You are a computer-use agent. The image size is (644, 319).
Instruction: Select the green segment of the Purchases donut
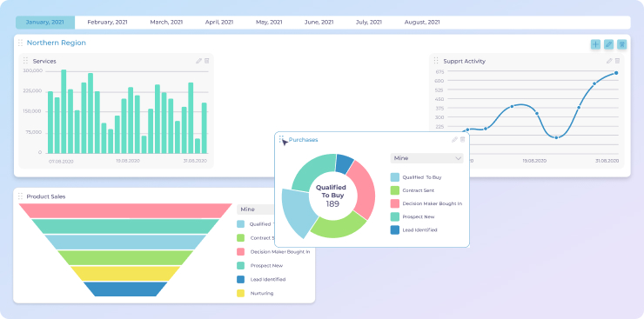338,225
